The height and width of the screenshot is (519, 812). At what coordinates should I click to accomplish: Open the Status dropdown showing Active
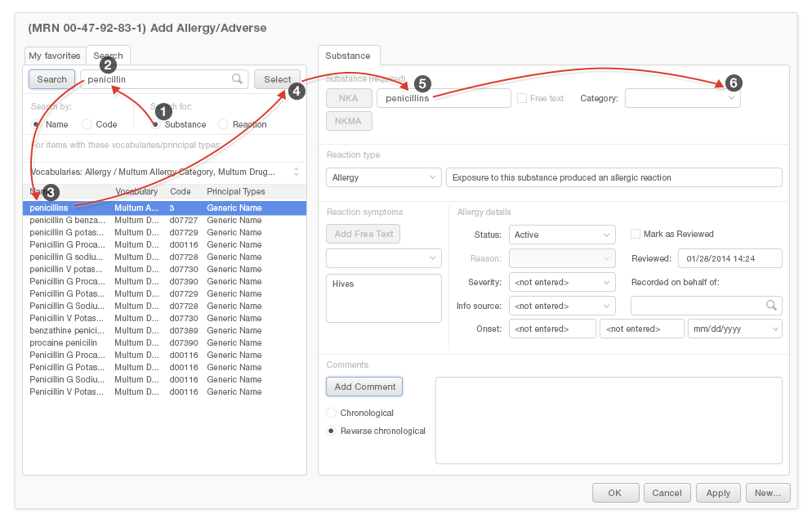(562, 235)
